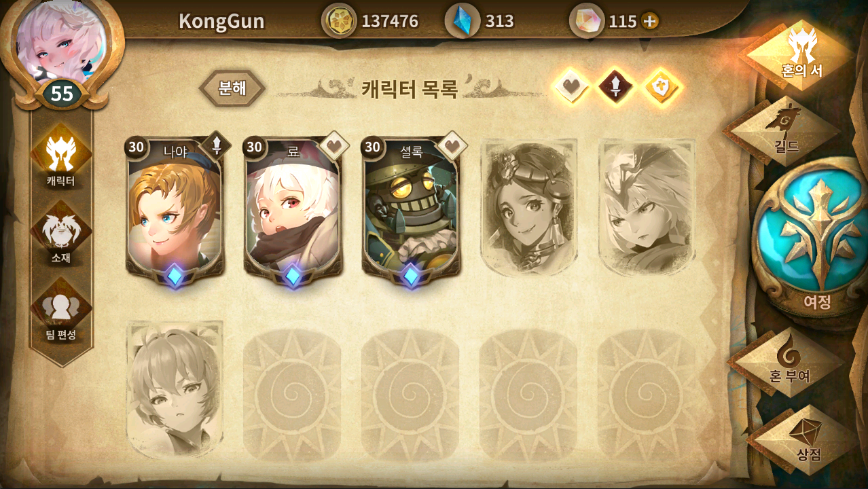The width and height of the screenshot is (868, 489).
Task: Select the 셜록 character card
Action: (411, 212)
